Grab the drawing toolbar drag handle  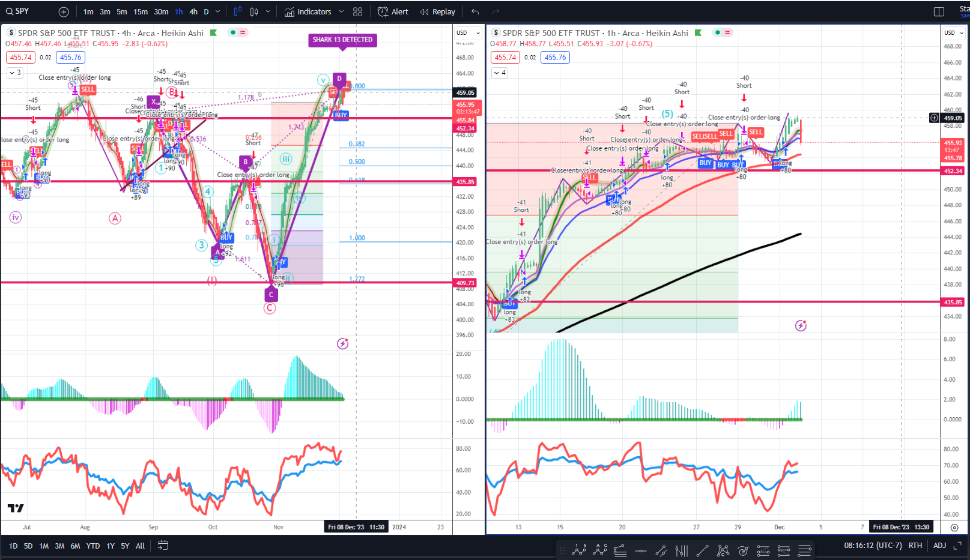click(x=562, y=549)
